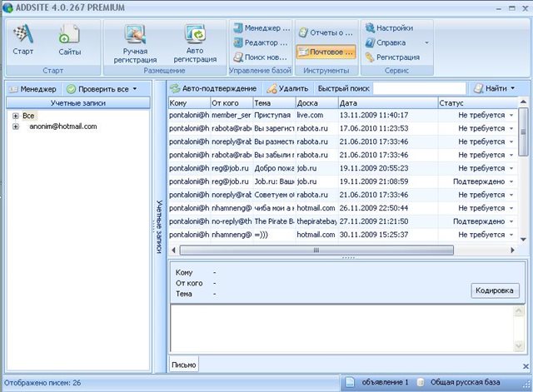The height and width of the screenshot is (392, 533).
Task: Click the Кодировка encoding button
Action: [495, 290]
